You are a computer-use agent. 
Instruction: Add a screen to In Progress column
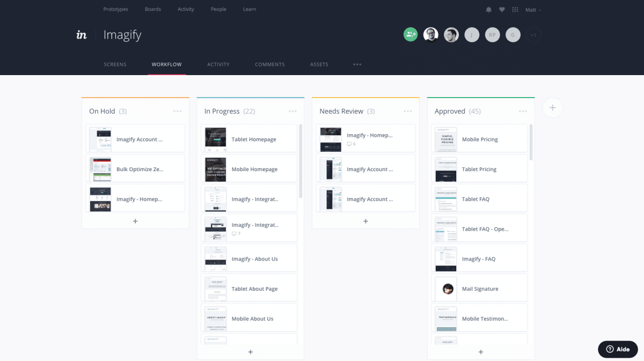point(251,352)
